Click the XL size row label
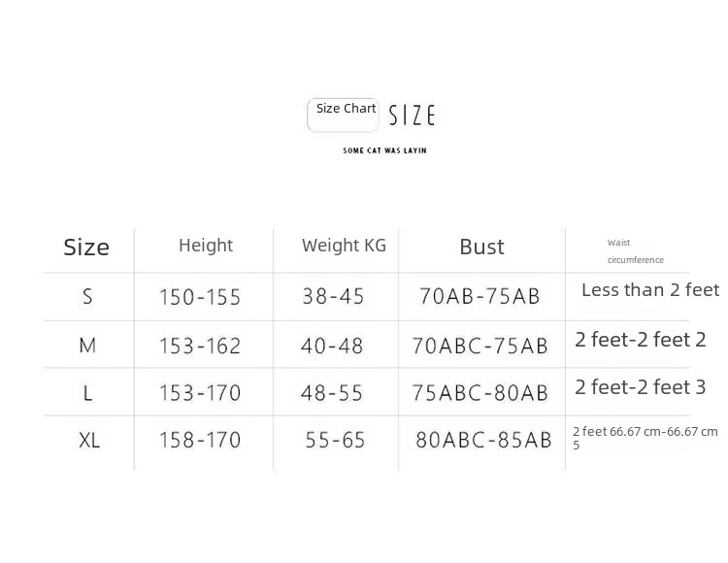The height and width of the screenshot is (563, 728). click(x=89, y=441)
